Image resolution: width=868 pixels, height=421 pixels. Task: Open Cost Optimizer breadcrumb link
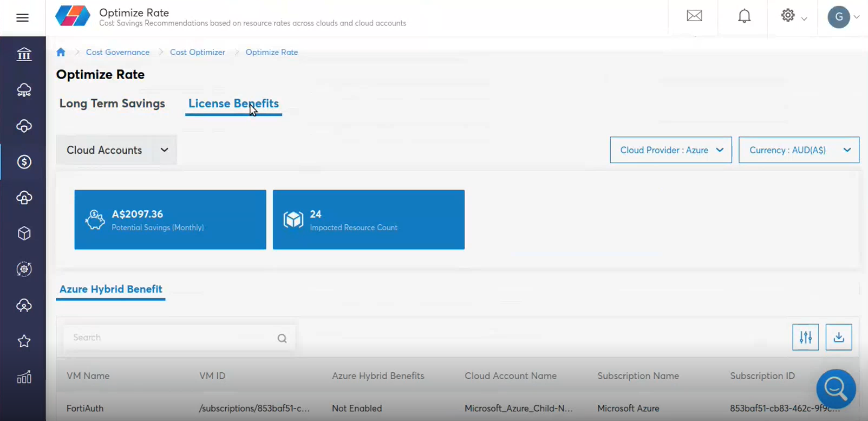tap(198, 52)
